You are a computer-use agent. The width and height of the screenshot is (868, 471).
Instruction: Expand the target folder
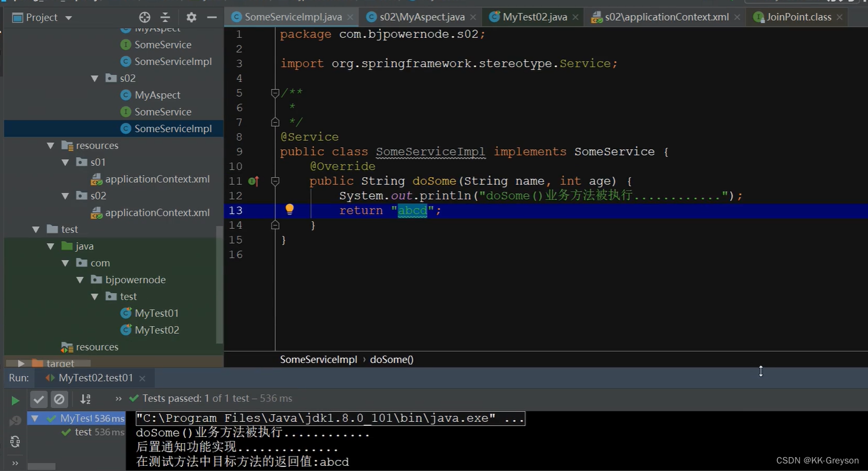point(21,363)
